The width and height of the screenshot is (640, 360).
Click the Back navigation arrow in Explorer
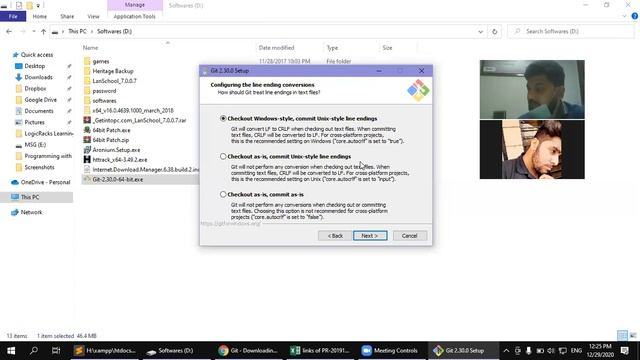[x=9, y=31]
